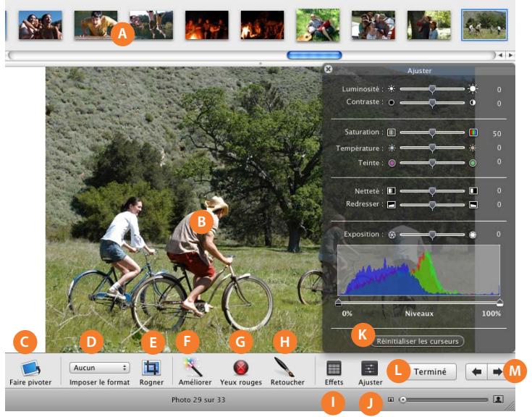
Task: Click the scrollbar right arrow button
Action: tap(510, 55)
